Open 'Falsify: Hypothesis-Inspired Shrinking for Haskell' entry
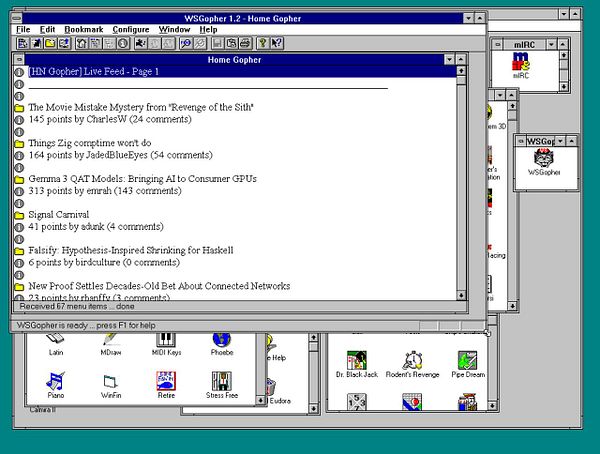Viewport: 600px width, 454px height. pyautogui.click(x=130, y=250)
